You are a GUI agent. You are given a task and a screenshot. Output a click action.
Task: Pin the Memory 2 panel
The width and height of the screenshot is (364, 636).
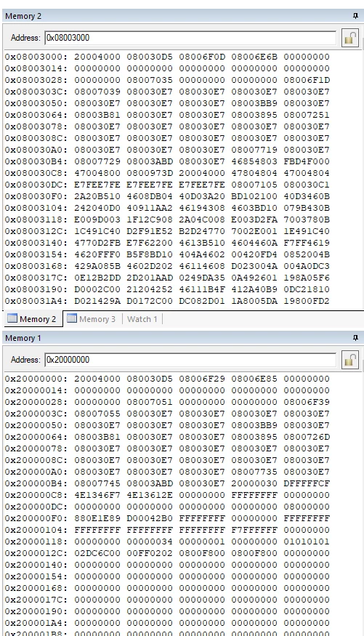355,16
